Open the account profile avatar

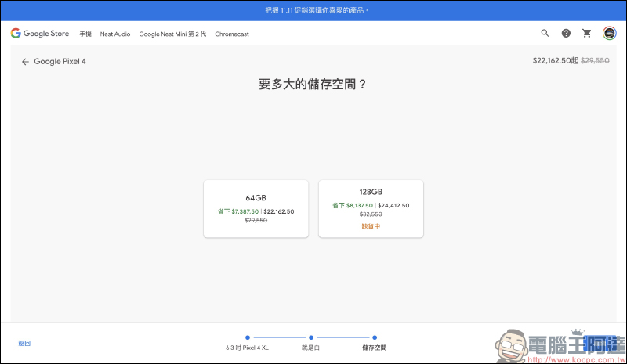click(609, 34)
